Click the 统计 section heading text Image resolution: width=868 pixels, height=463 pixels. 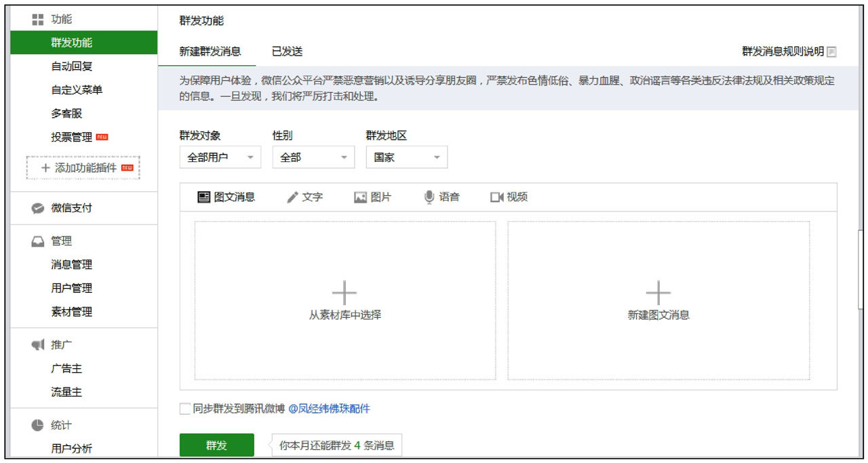[61, 425]
